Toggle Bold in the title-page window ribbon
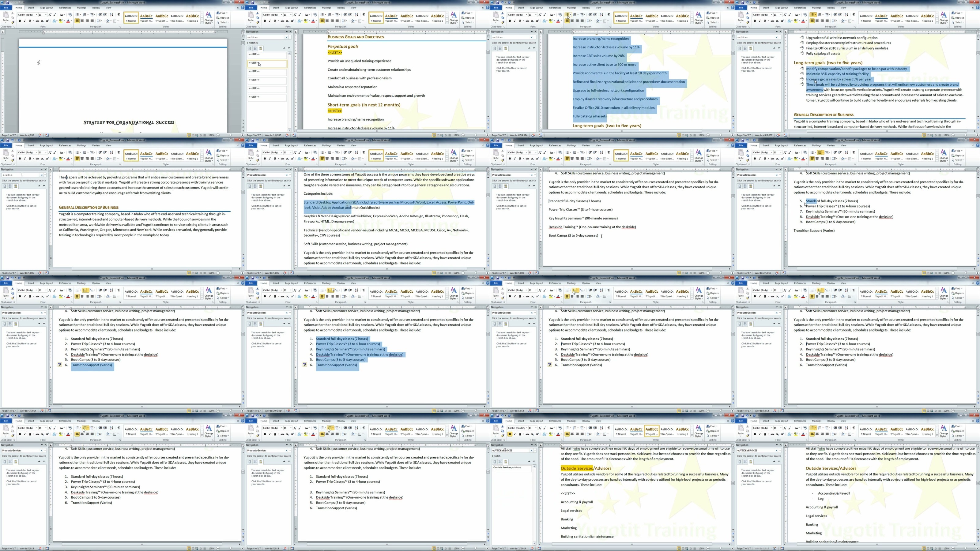Image resolution: width=980 pixels, height=551 pixels. (x=20, y=21)
